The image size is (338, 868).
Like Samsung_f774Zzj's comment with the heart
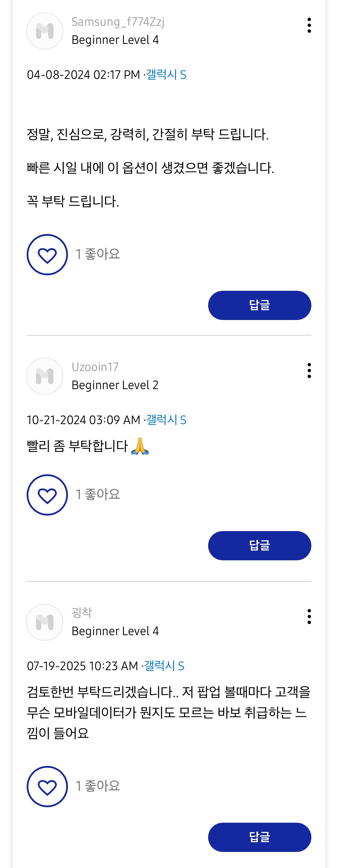click(x=47, y=255)
